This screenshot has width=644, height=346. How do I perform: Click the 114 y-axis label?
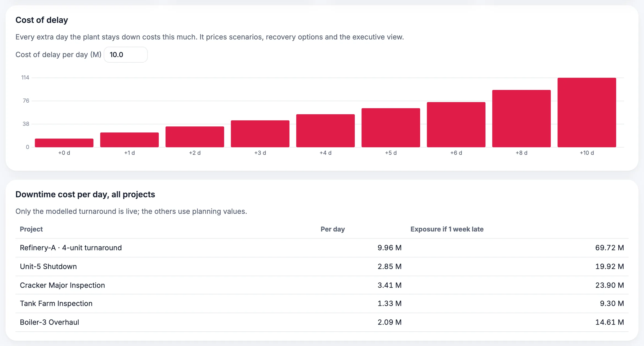(x=25, y=78)
